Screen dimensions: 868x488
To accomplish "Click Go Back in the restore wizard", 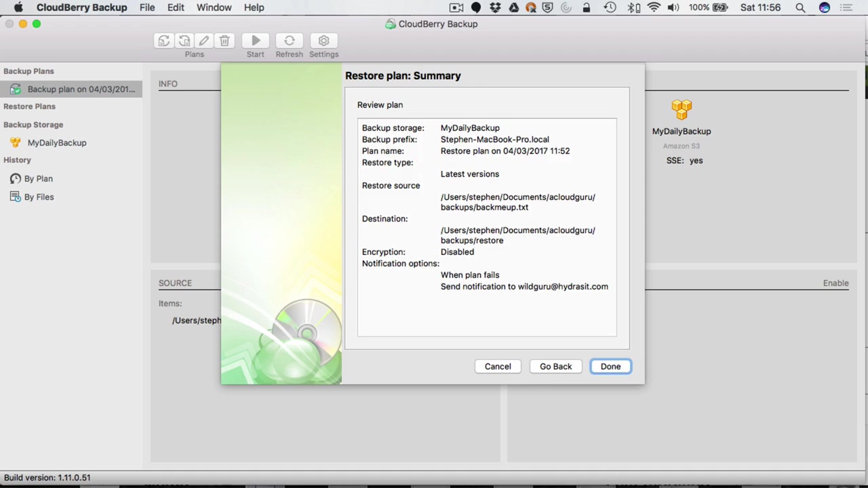I will click(x=556, y=366).
